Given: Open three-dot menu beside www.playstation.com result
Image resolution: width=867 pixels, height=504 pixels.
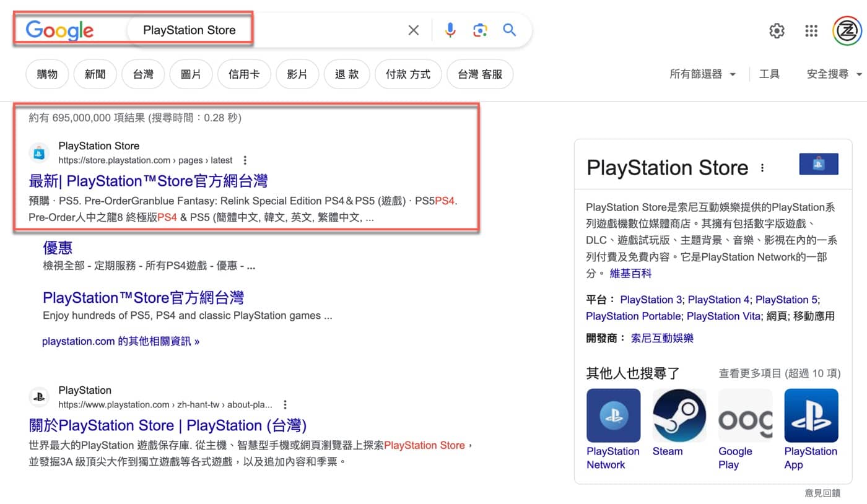Looking at the screenshot, I should coord(285,405).
